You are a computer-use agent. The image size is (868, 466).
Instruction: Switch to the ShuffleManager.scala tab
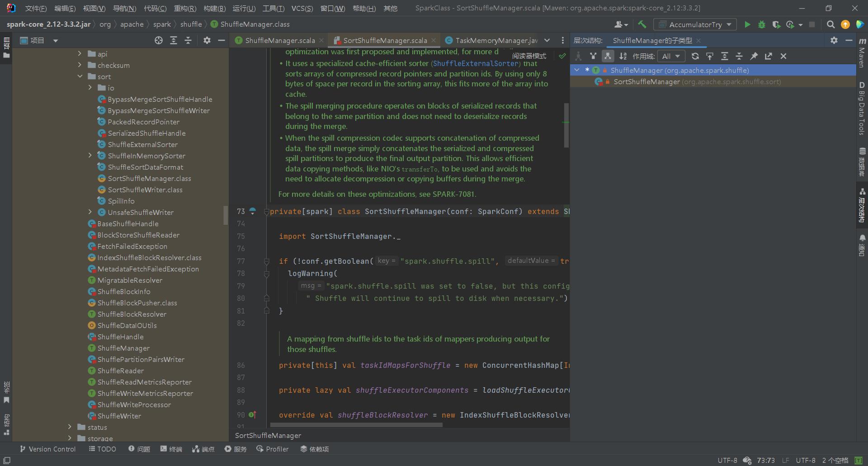pyautogui.click(x=279, y=40)
